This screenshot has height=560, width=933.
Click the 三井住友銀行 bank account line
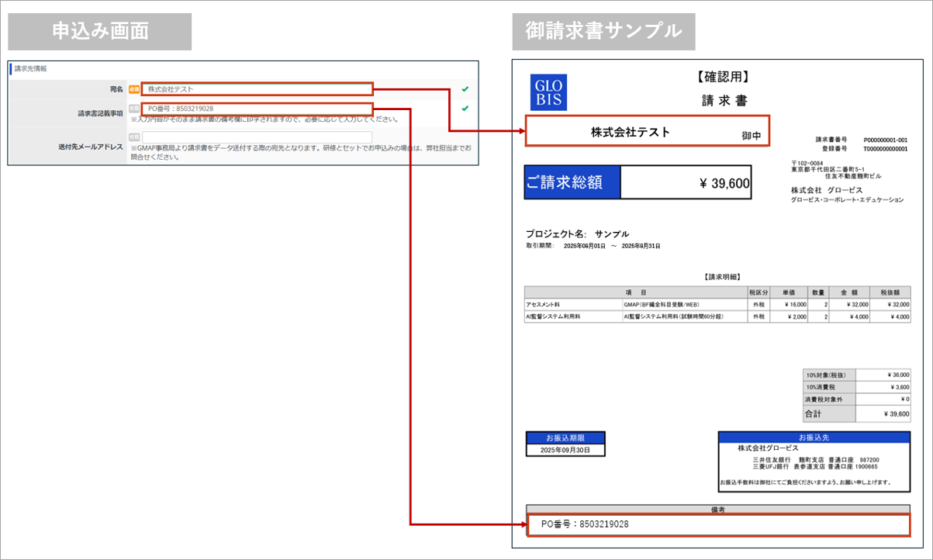pos(815,460)
